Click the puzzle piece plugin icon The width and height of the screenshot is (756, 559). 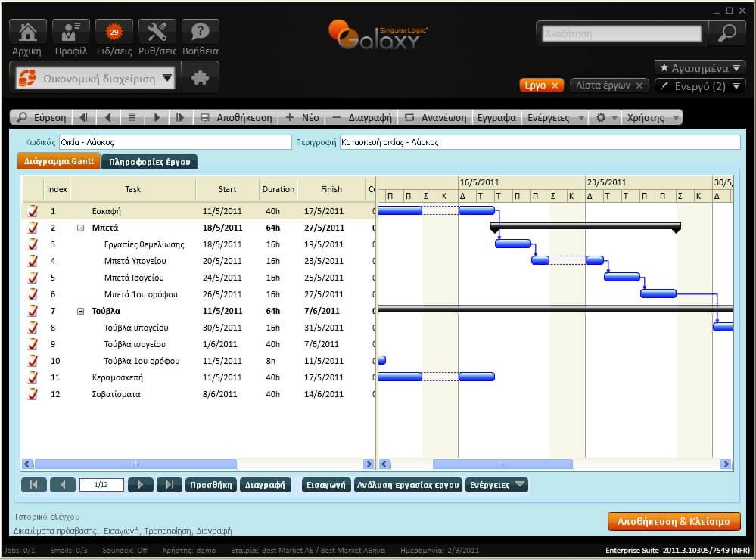point(200,78)
